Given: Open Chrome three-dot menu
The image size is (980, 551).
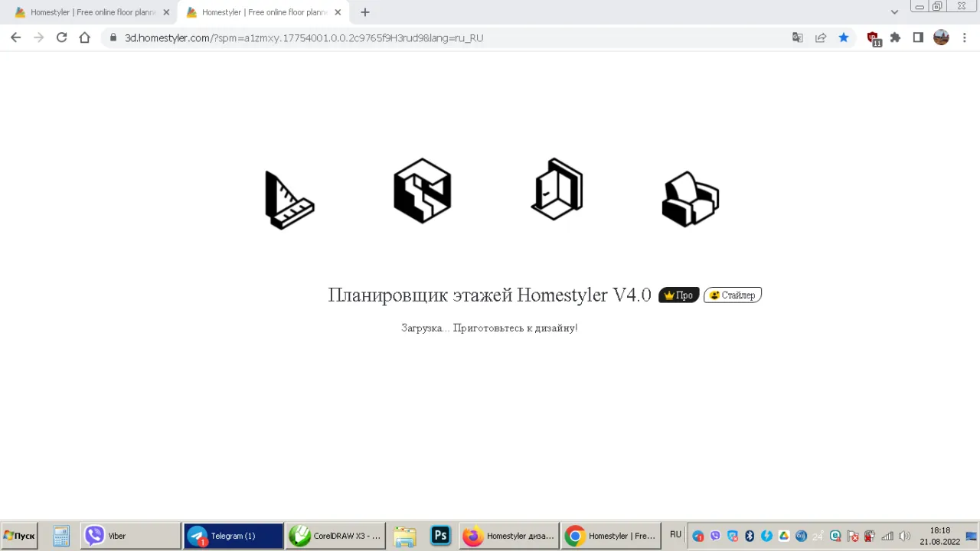Looking at the screenshot, I should pos(964,37).
